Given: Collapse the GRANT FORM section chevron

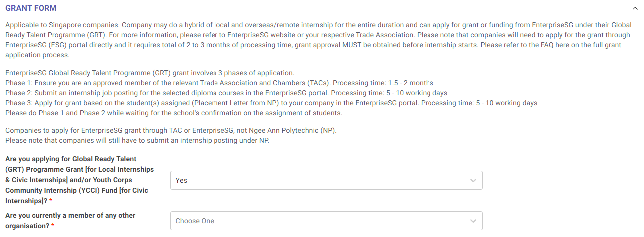Looking at the screenshot, I should 635,8.
